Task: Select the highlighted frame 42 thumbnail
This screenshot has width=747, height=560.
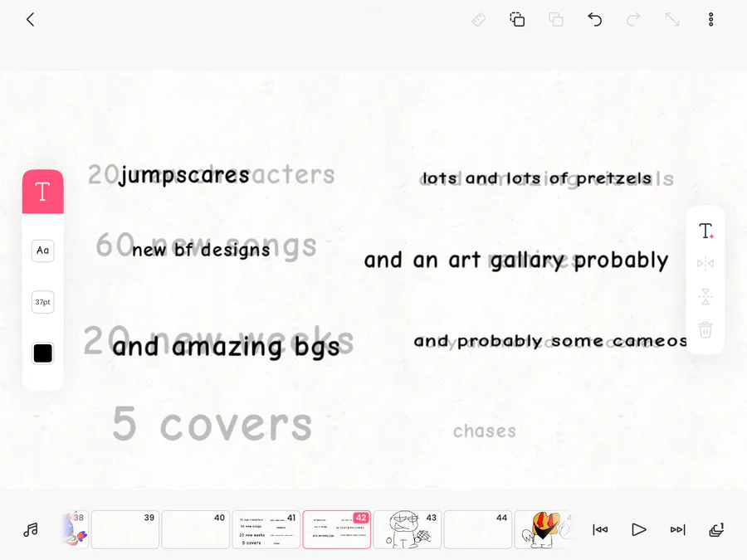Action: [x=337, y=529]
